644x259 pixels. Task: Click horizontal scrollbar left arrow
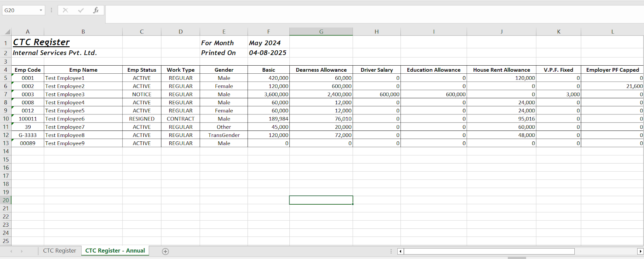pos(400,251)
